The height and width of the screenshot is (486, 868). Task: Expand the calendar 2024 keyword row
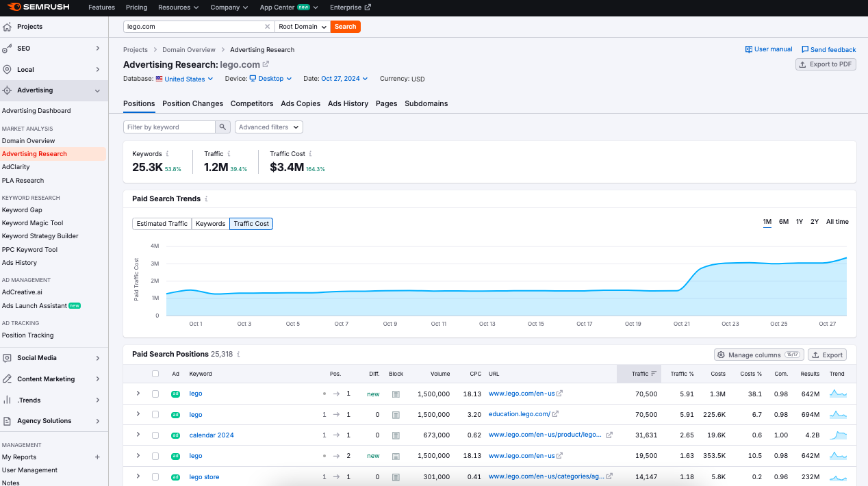(138, 435)
